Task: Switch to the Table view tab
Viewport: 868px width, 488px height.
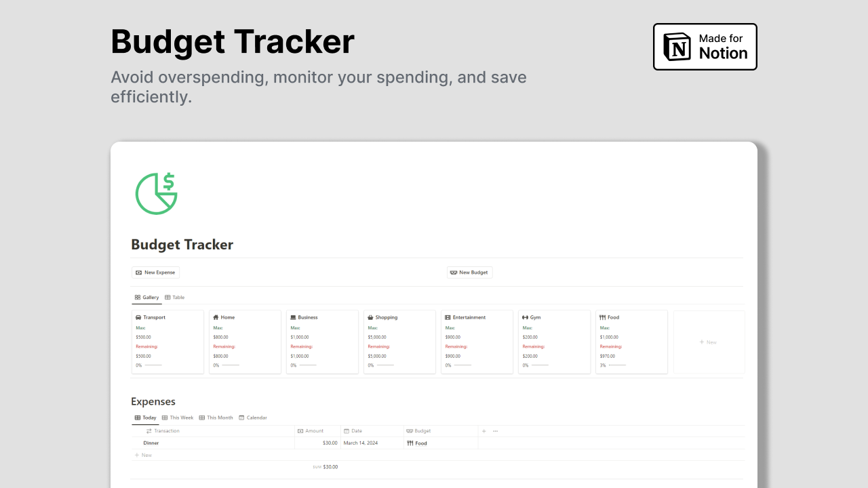Action: [175, 298]
